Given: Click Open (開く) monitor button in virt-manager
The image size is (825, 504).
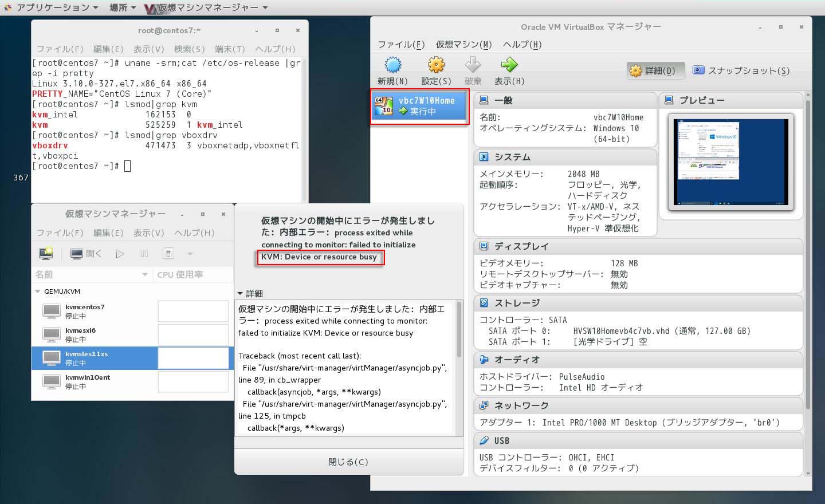Looking at the screenshot, I should (86, 254).
